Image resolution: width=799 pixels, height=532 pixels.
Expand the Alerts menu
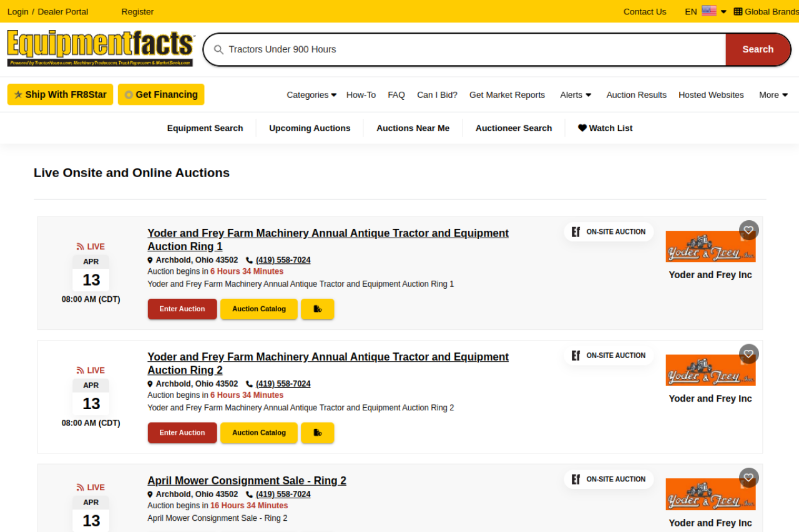(575, 95)
